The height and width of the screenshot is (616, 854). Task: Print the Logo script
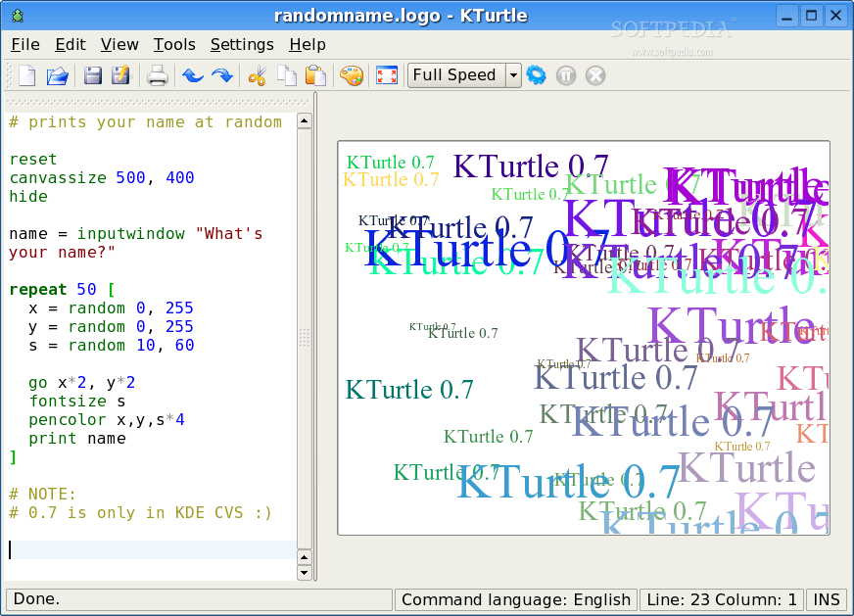[158, 74]
